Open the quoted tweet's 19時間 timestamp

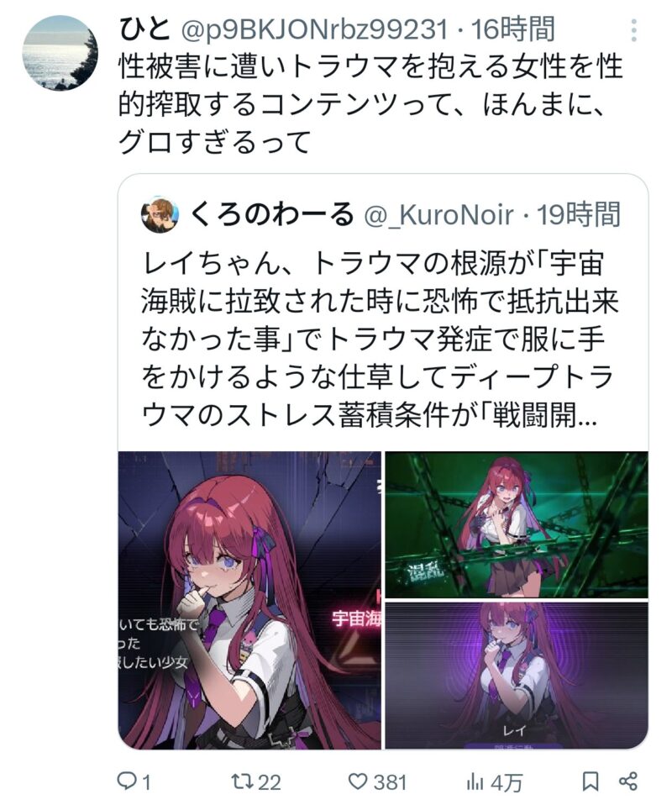coord(579,214)
